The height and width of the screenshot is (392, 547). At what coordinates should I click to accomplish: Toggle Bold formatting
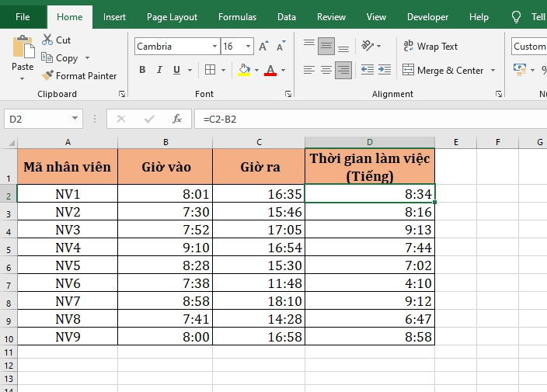(142, 70)
